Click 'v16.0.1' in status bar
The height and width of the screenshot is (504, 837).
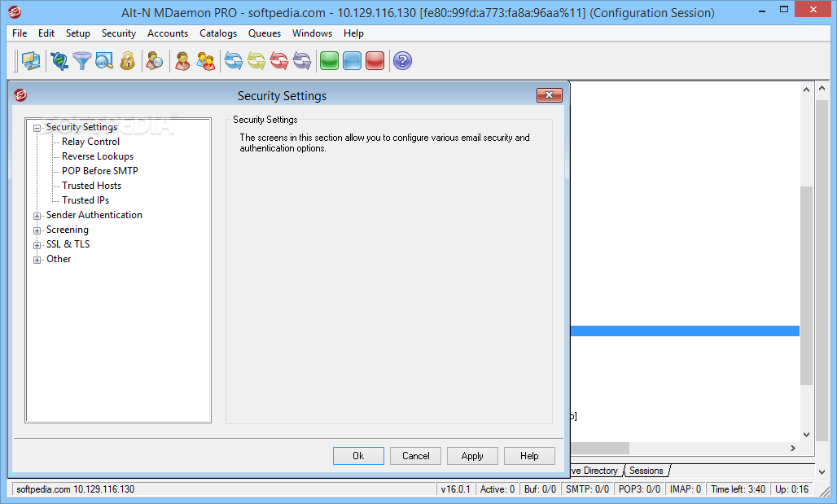coord(455,489)
